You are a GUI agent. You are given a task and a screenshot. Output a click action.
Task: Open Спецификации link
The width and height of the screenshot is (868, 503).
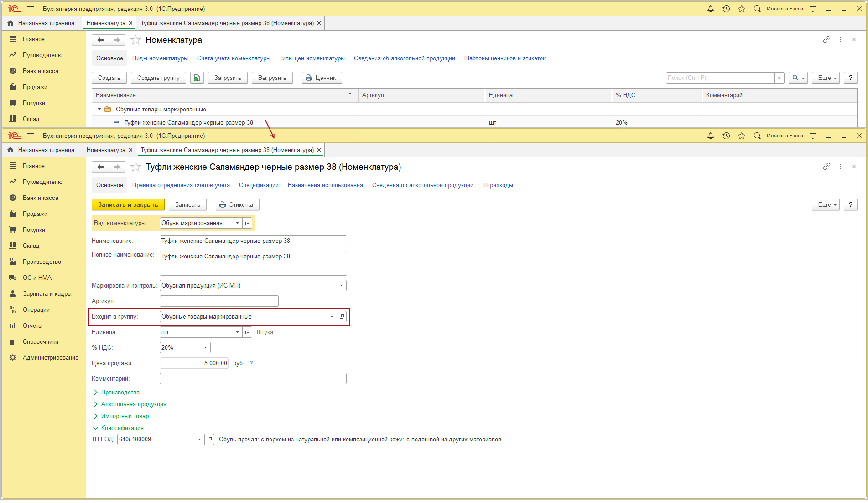click(x=259, y=185)
